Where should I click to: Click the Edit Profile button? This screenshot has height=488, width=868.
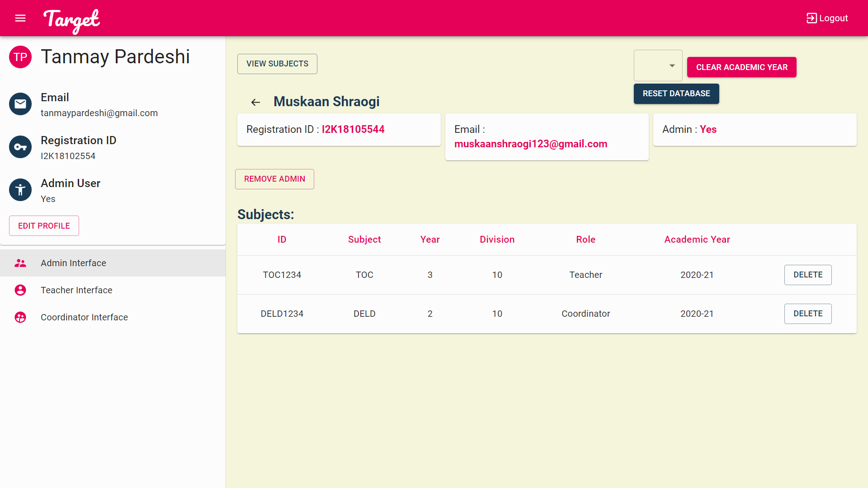coord(44,225)
